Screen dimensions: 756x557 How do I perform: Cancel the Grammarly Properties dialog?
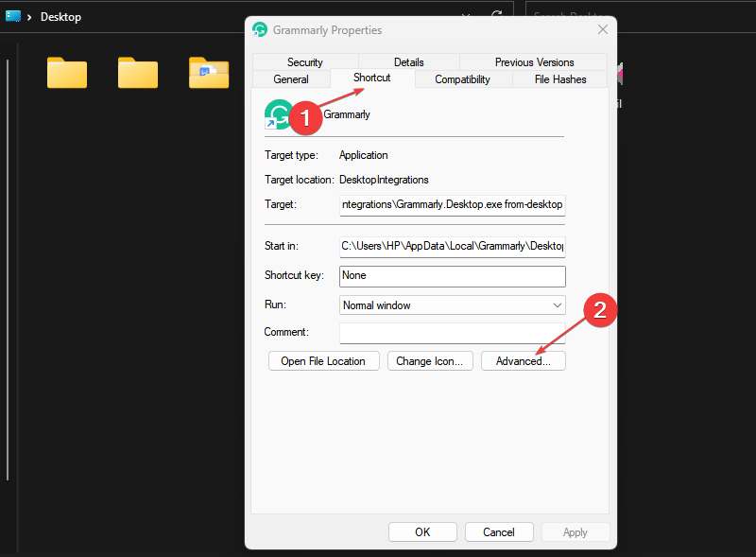click(499, 531)
